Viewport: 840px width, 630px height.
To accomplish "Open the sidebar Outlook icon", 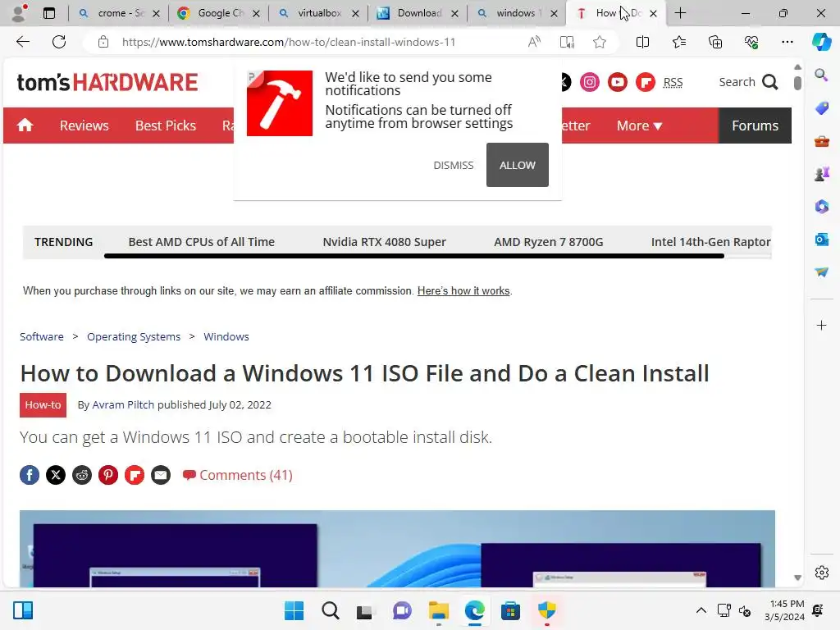I will (x=821, y=240).
